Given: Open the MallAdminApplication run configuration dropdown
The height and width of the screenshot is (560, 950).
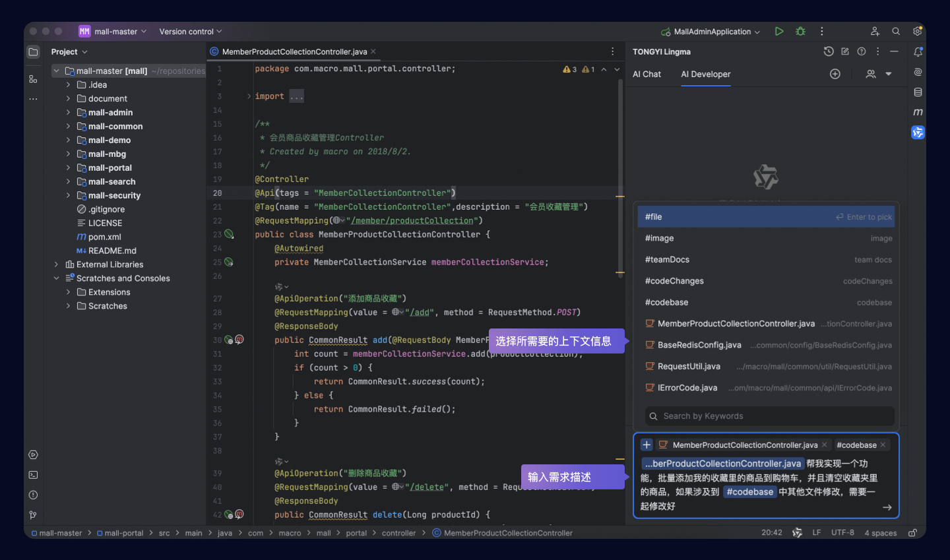Looking at the screenshot, I should (x=711, y=31).
